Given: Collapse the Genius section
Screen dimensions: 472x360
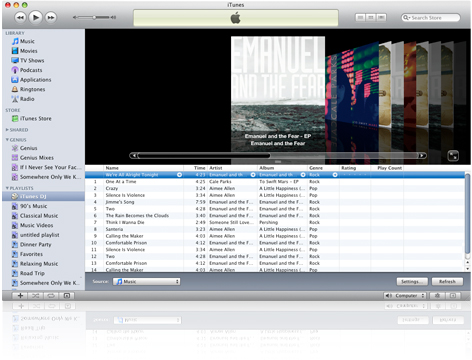Looking at the screenshot, I should tap(7, 140).
